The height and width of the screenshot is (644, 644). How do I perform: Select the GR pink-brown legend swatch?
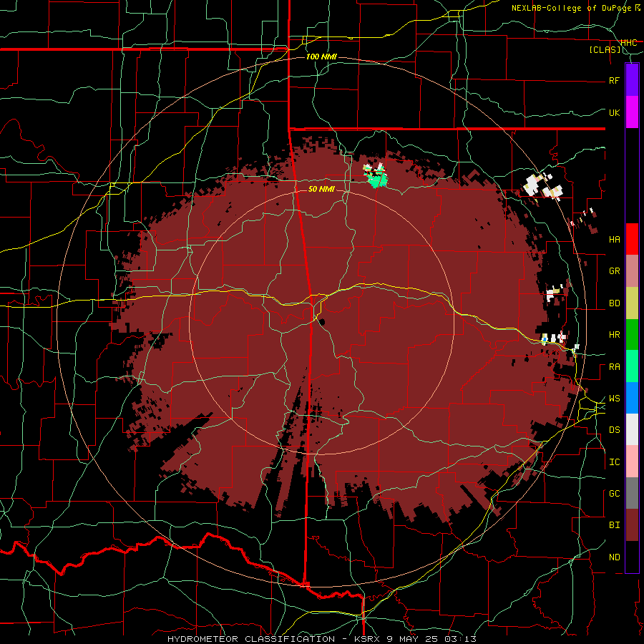click(632, 271)
